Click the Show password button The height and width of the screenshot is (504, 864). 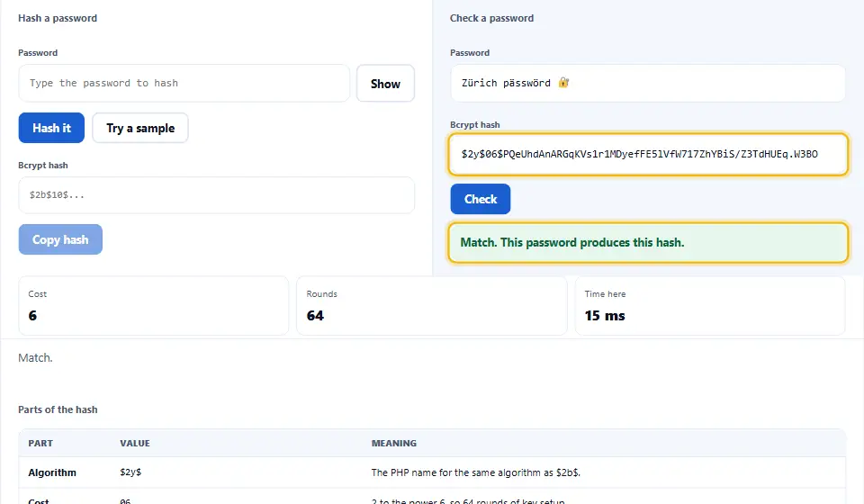coord(385,83)
